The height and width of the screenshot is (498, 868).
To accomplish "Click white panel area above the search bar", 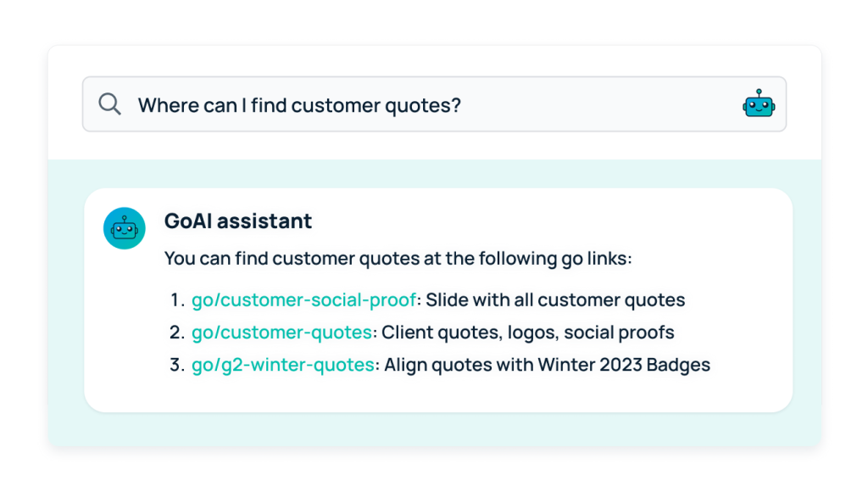I will [x=435, y=61].
